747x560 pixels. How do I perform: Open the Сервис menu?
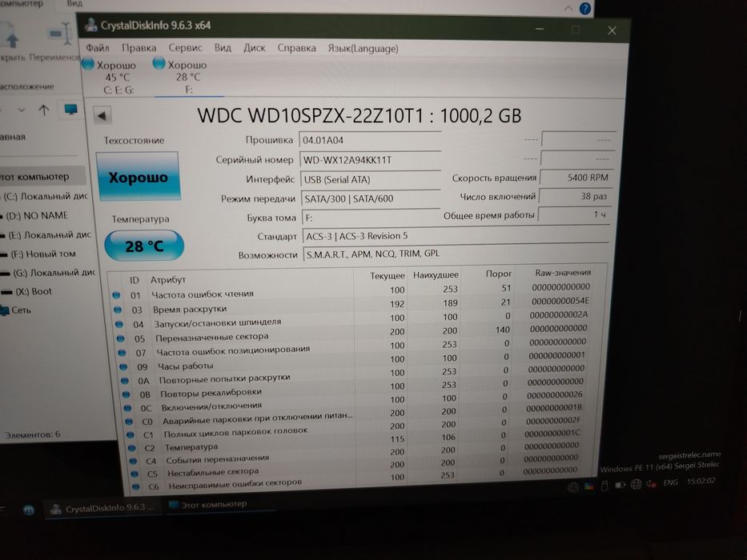click(x=185, y=48)
